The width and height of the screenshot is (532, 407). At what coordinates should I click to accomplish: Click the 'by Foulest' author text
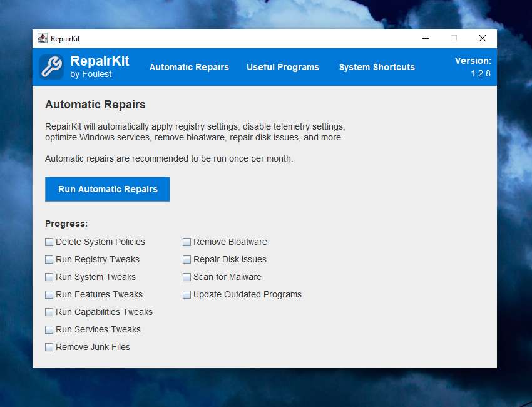(x=91, y=74)
